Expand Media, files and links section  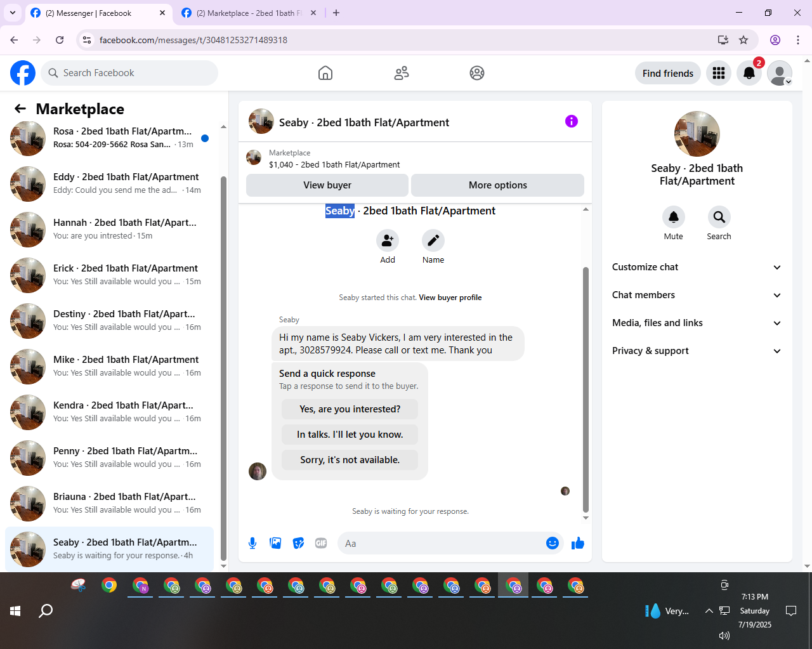click(x=697, y=323)
